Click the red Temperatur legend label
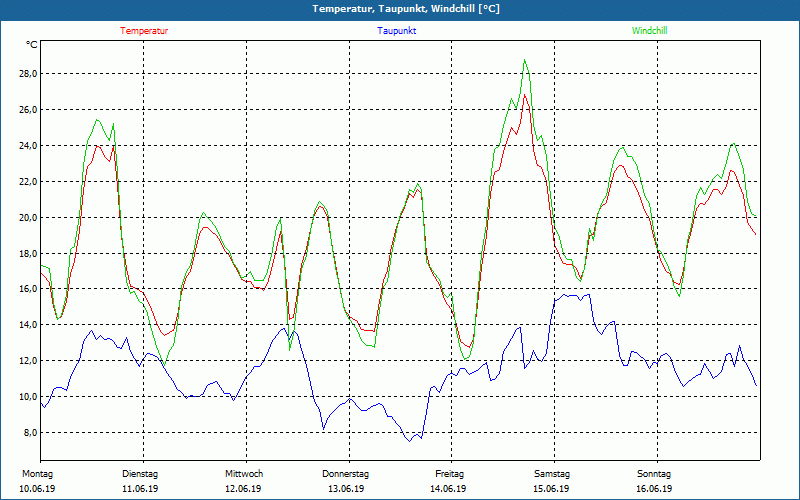800x500 pixels. pyautogui.click(x=144, y=31)
